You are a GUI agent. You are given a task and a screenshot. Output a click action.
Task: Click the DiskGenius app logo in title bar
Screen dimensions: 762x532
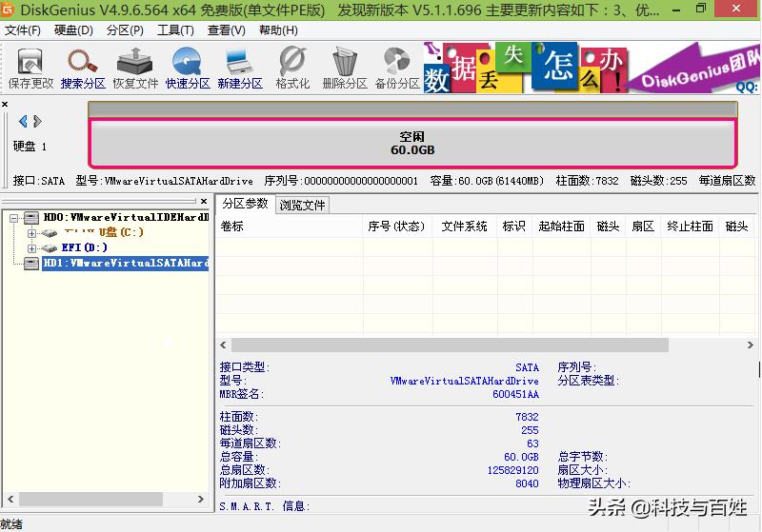coord(9,9)
